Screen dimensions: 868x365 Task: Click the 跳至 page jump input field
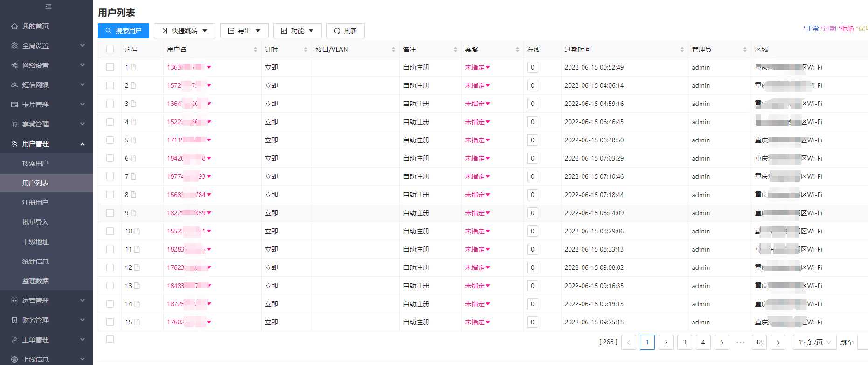tap(862, 342)
